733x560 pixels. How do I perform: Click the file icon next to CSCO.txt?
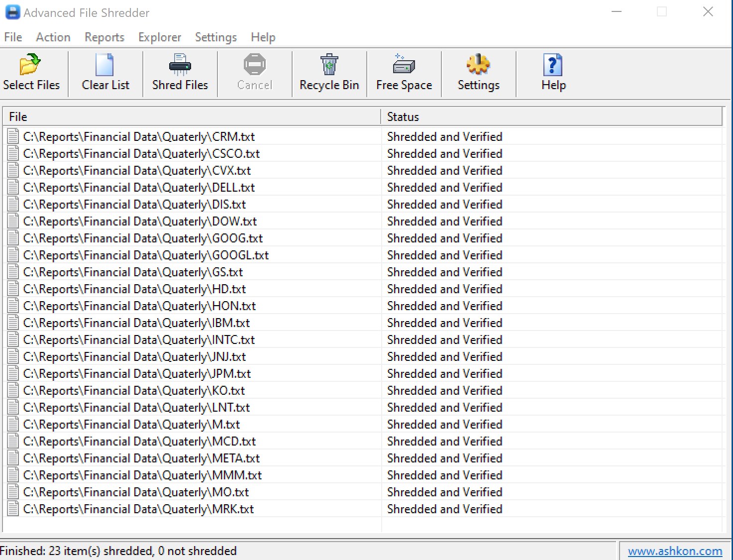[x=13, y=153]
